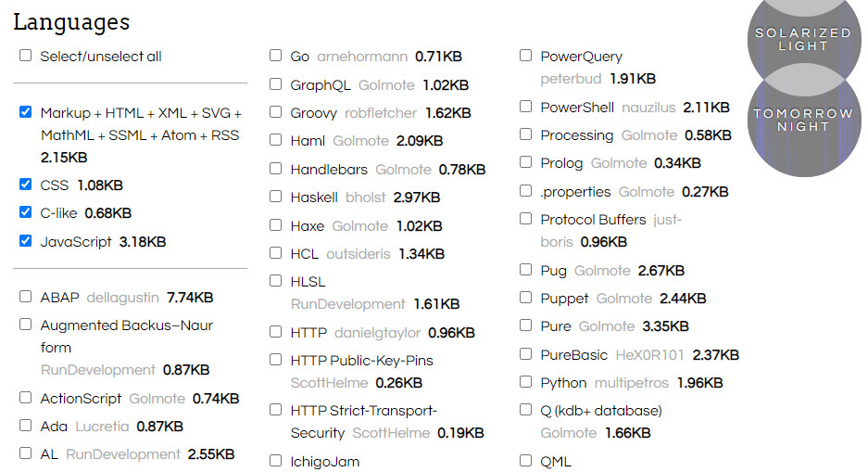The height and width of the screenshot is (472, 868).
Task: Click the dellagustin author link
Action: [x=123, y=298]
